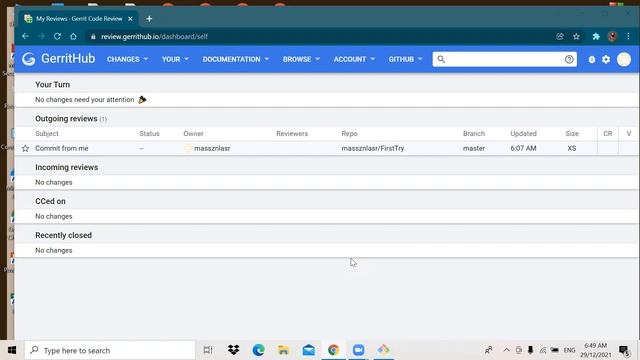Click the browser address bar URL
Image resolution: width=640 pixels, height=360 pixels.
click(154, 37)
